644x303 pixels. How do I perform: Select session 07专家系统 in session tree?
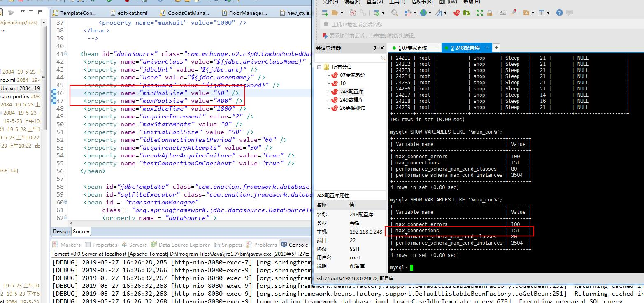click(352, 75)
